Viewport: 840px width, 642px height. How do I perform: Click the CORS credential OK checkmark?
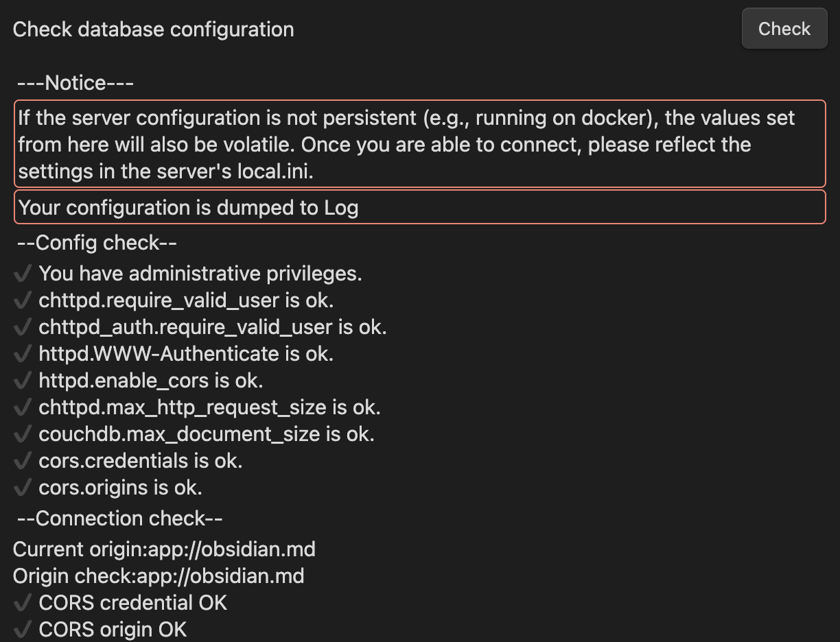click(x=23, y=604)
